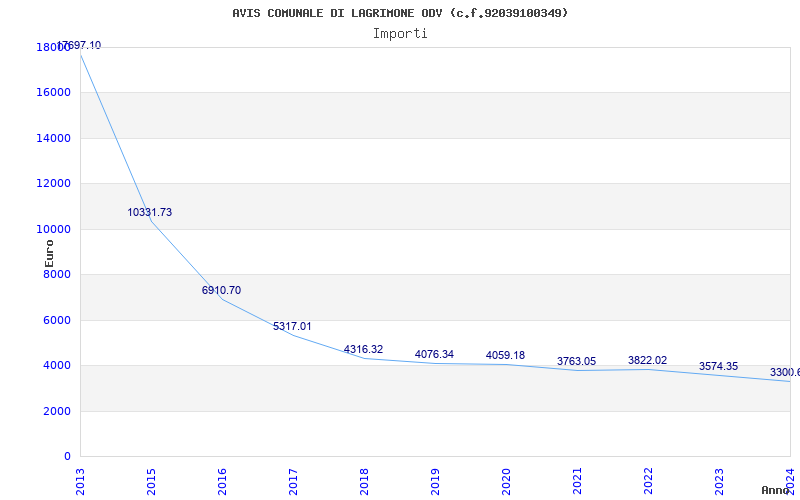The width and height of the screenshot is (800, 500).
Task: Click the 2013 x-axis year label
Action: click(80, 481)
